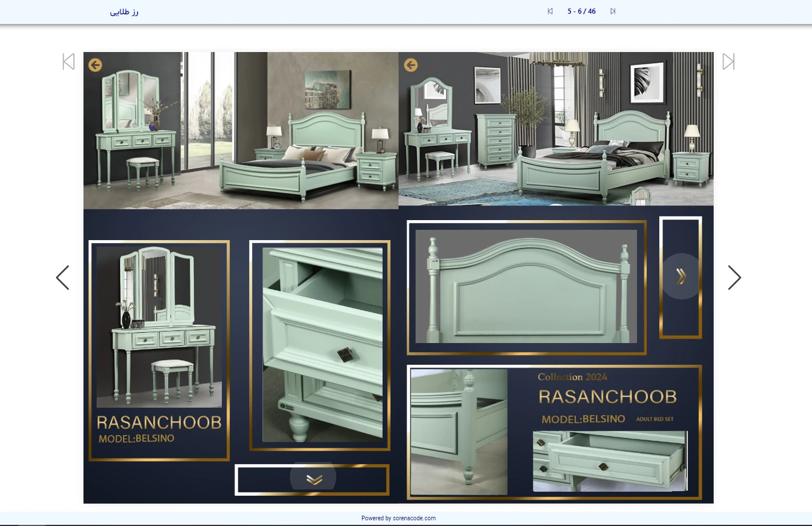
Task: Click the large first-page icon left of the catalog
Action: coord(69,62)
